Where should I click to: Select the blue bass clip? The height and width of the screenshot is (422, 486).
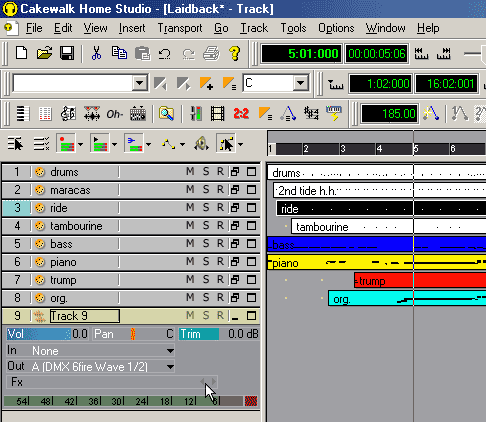pos(376,244)
